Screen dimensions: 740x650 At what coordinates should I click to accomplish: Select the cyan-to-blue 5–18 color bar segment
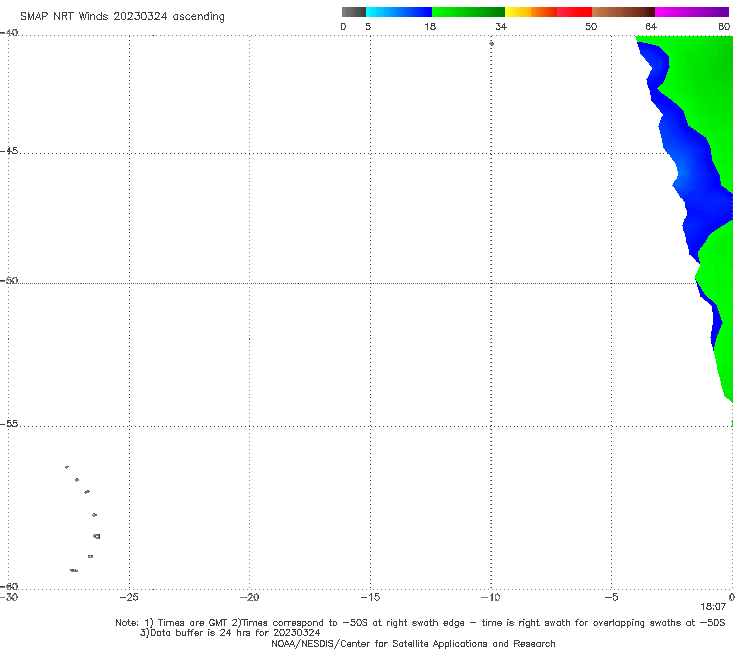399,12
